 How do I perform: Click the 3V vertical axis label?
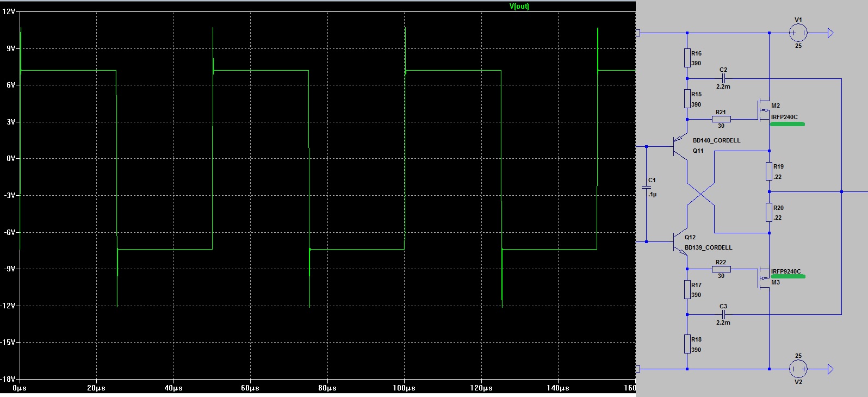pyautogui.click(x=11, y=122)
